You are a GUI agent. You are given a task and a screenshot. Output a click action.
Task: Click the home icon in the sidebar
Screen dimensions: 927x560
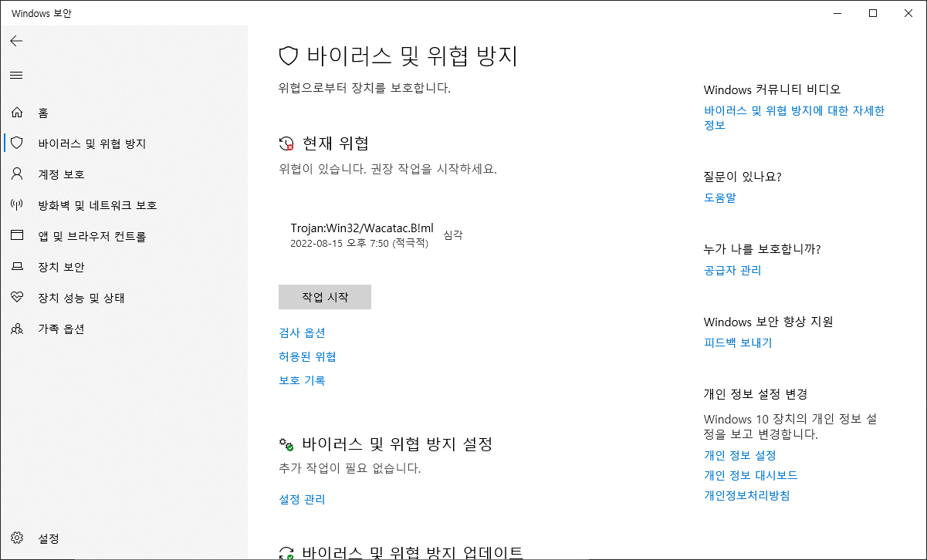(x=17, y=113)
